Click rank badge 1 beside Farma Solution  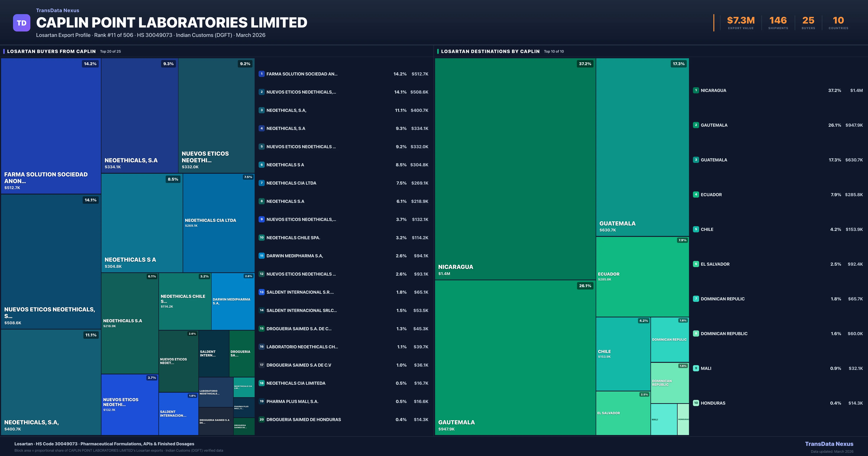[261, 74]
